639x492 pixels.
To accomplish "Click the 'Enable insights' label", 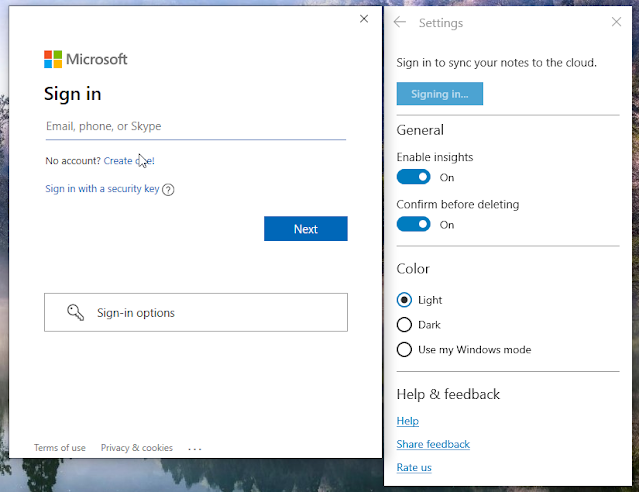I will (435, 157).
